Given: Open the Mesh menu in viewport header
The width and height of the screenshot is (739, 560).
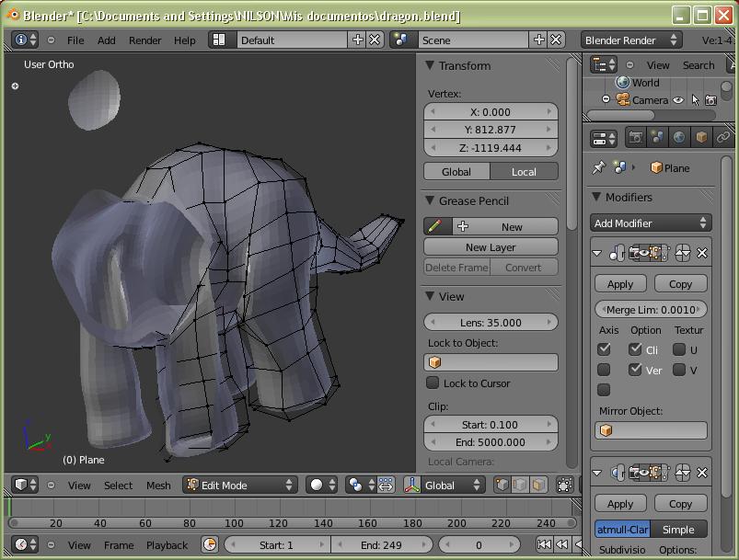Looking at the screenshot, I should (158, 486).
